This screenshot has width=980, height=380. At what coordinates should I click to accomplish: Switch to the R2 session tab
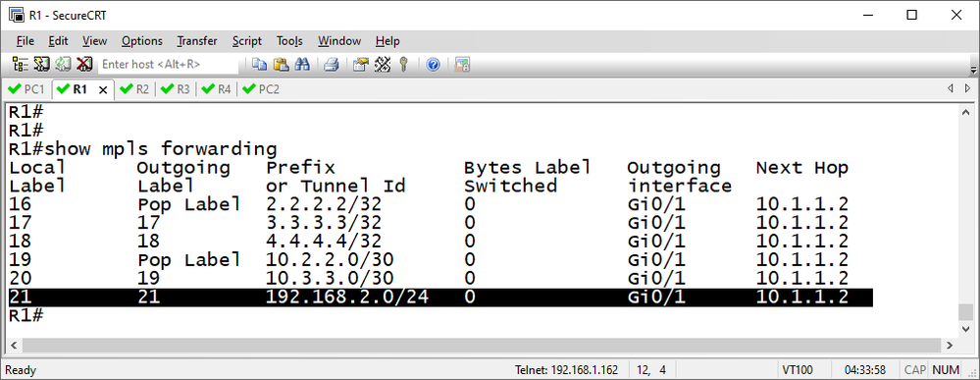coord(134,89)
